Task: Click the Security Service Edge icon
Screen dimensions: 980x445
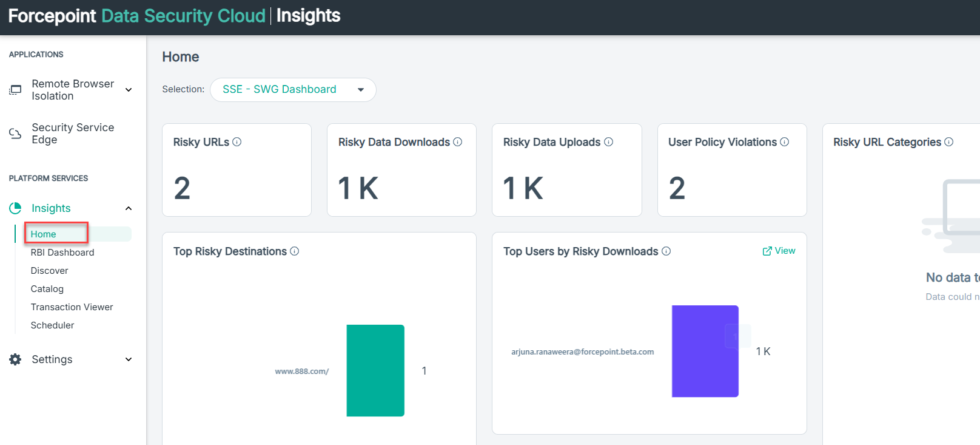Action: point(15,134)
